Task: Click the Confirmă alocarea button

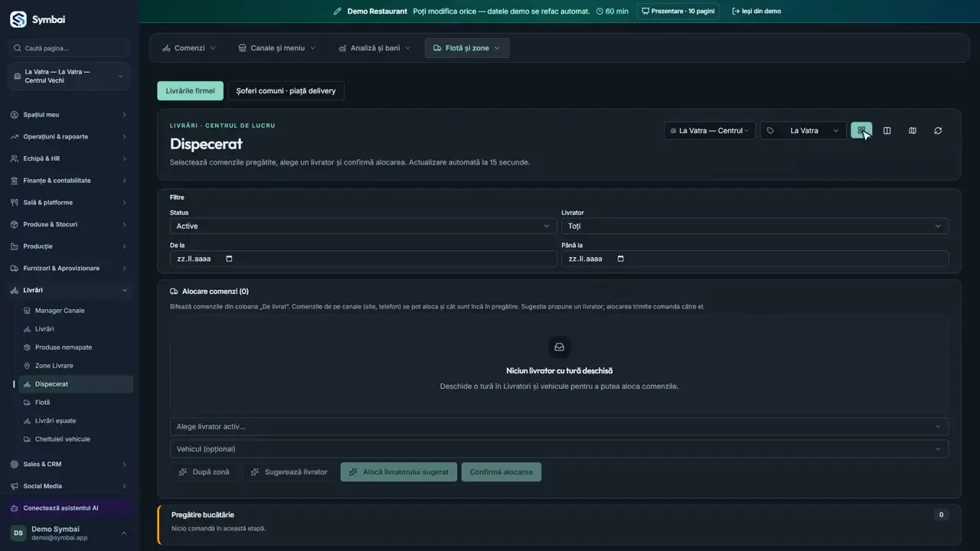Action: pos(501,472)
